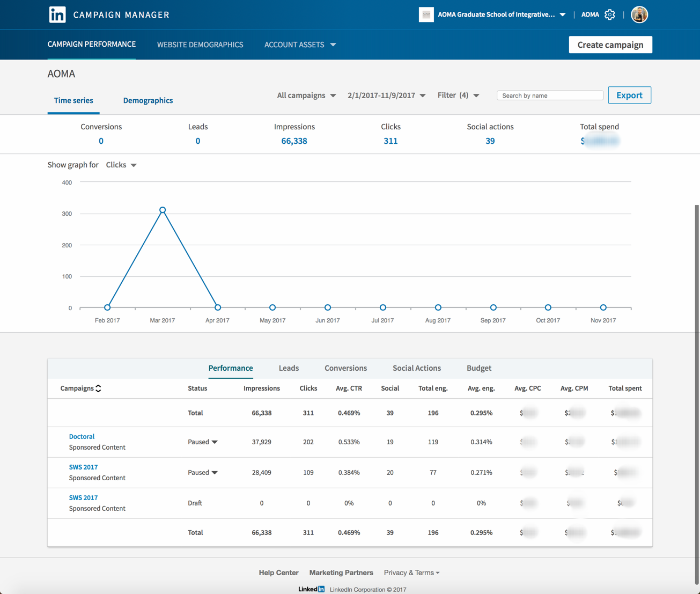
Task: Open the Help Center link
Action: [x=278, y=573]
